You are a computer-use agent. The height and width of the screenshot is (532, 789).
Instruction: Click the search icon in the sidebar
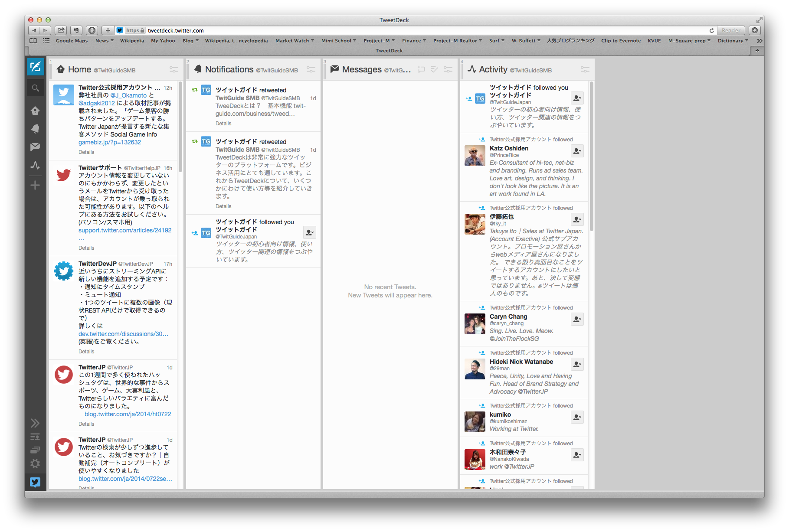35,88
